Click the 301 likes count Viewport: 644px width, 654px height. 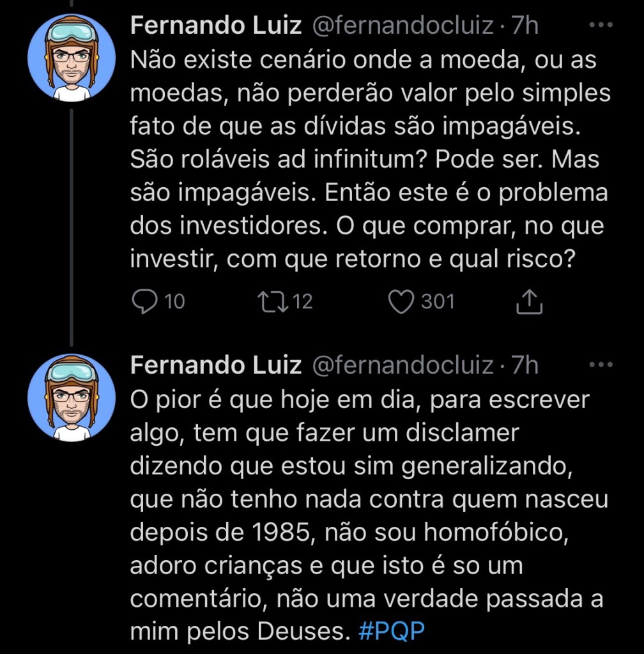point(438,301)
